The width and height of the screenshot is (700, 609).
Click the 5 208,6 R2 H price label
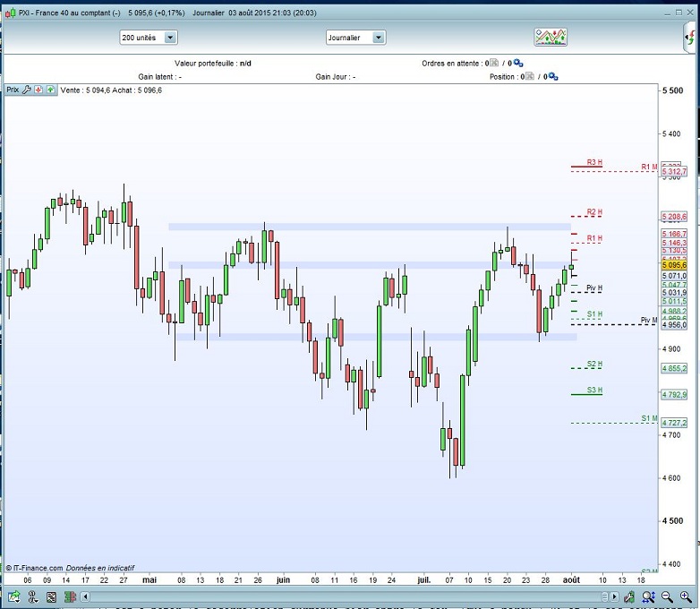674,217
